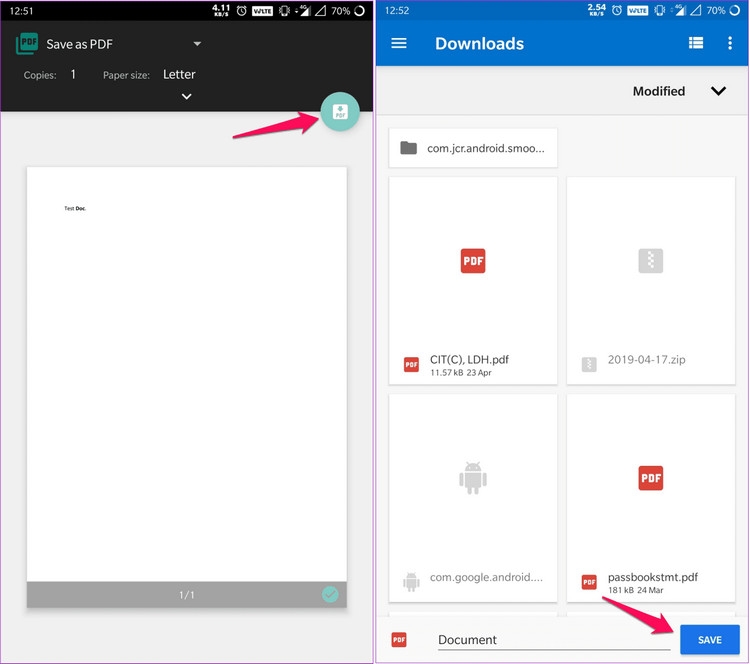Click the small PDF icon beside CIT(C), LDH.pdf
Screen dimensions: 750x664
[411, 365]
